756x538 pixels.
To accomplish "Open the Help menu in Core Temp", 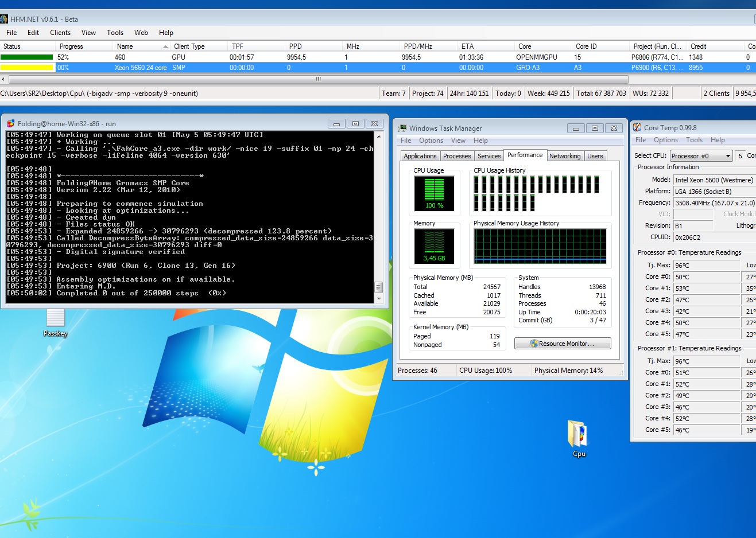I will (718, 140).
